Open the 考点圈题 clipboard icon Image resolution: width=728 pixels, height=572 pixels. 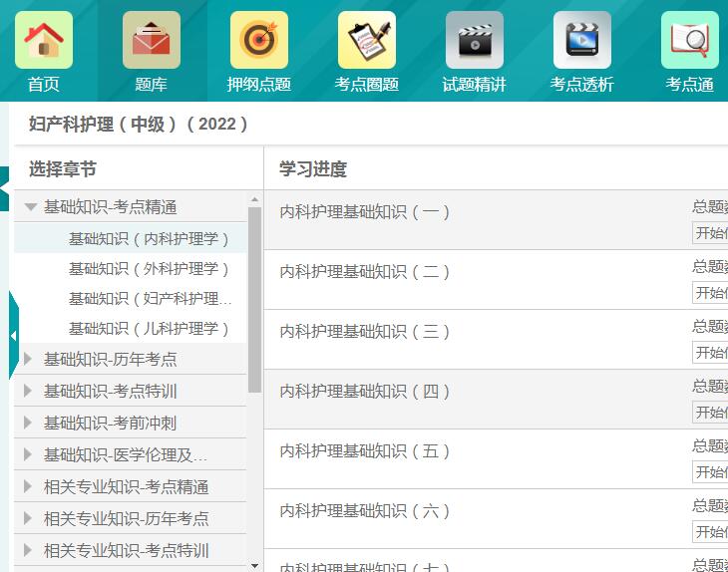[367, 40]
